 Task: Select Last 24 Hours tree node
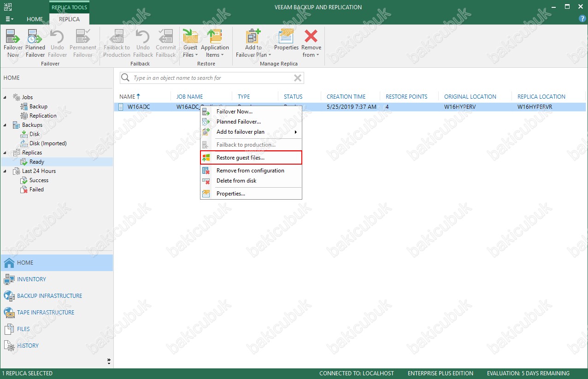click(39, 171)
